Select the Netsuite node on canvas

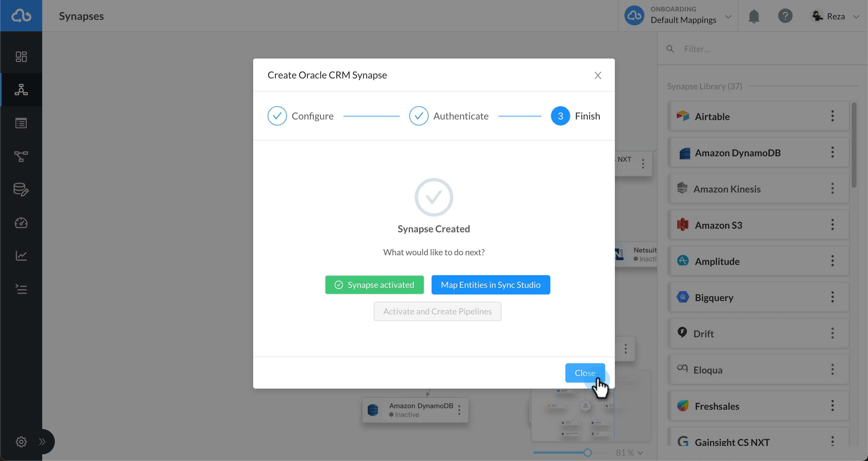click(636, 254)
